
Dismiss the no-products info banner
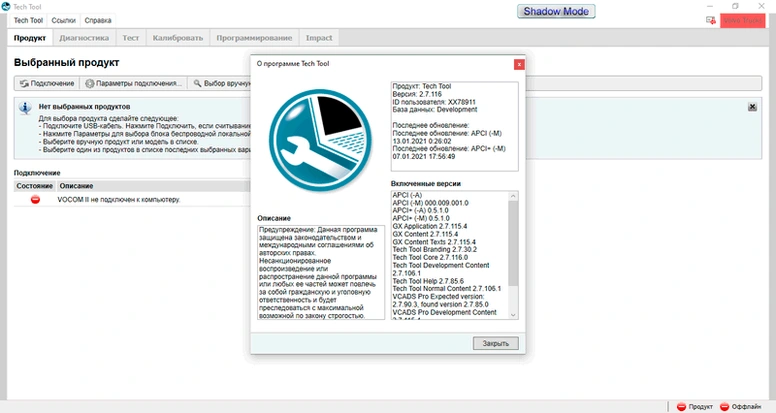(752, 107)
